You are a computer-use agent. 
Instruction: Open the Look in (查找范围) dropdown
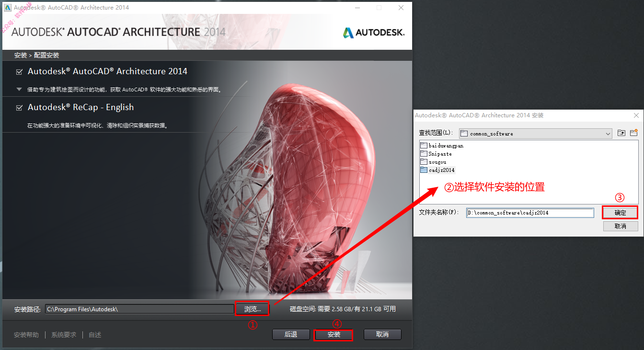536,134
